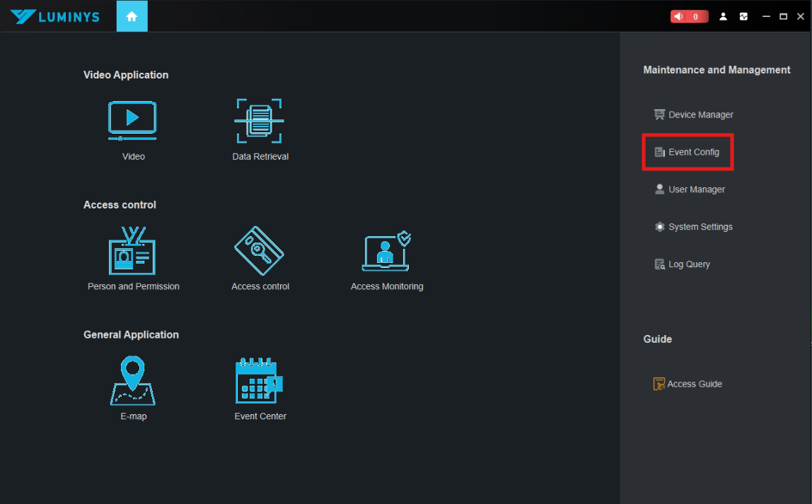Click the Luminys logo
This screenshot has width=812, height=504.
click(x=54, y=16)
